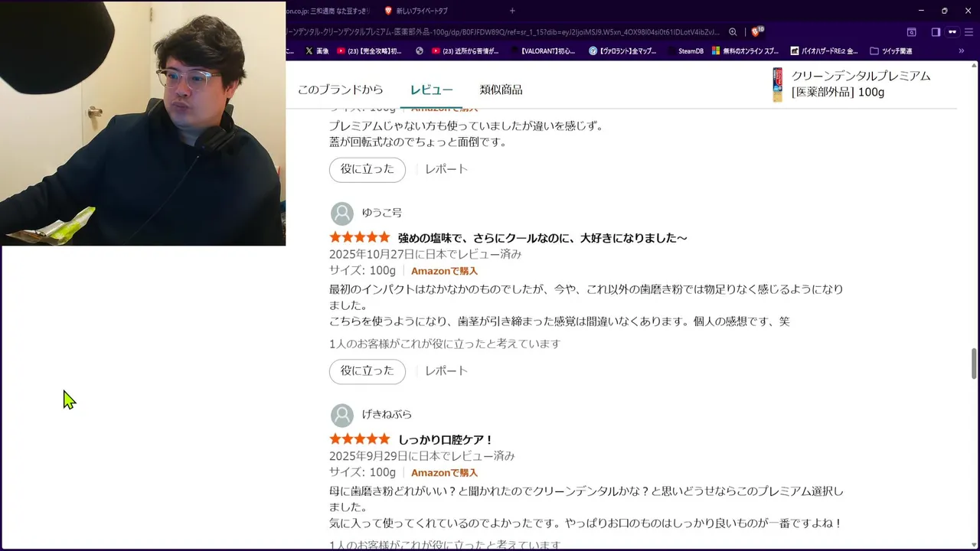Click 1人のお客様がこれが役に立った text under ゆうこ号
Viewport: 980px width, 551px height.
tap(445, 344)
